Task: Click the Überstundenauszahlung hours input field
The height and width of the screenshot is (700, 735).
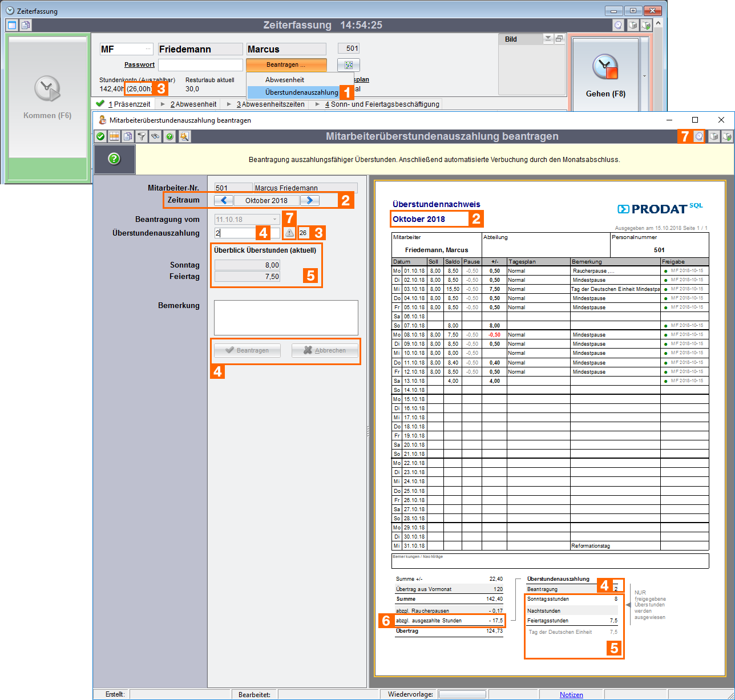Action: tap(247, 233)
